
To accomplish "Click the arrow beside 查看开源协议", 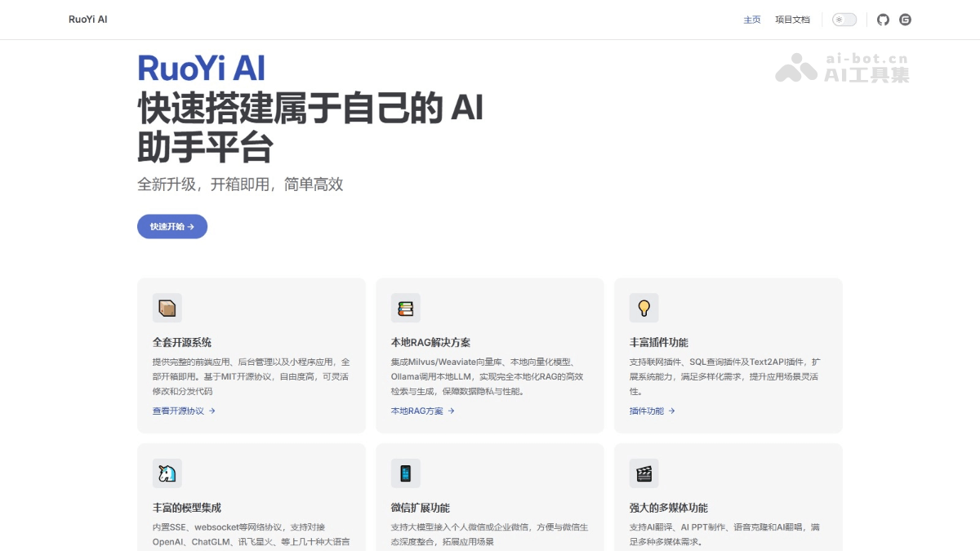I will [212, 411].
